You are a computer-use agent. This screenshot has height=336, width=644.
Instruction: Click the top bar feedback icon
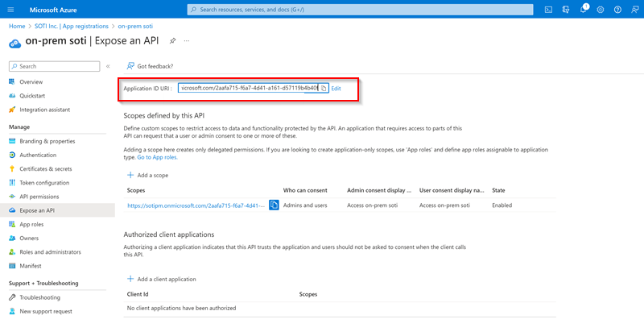coord(635,10)
